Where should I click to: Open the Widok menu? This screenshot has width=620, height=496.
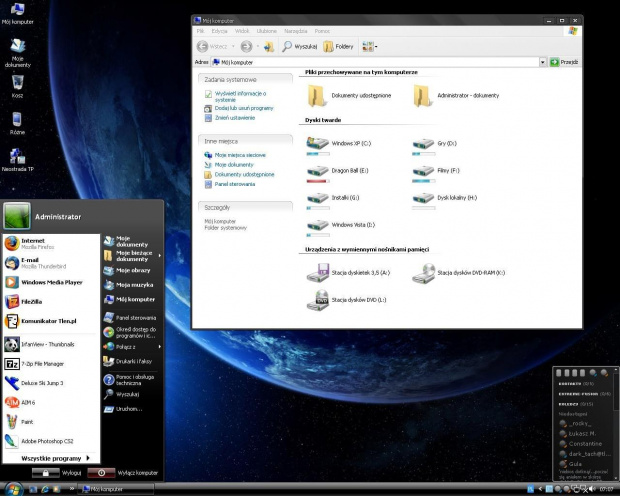click(x=242, y=31)
